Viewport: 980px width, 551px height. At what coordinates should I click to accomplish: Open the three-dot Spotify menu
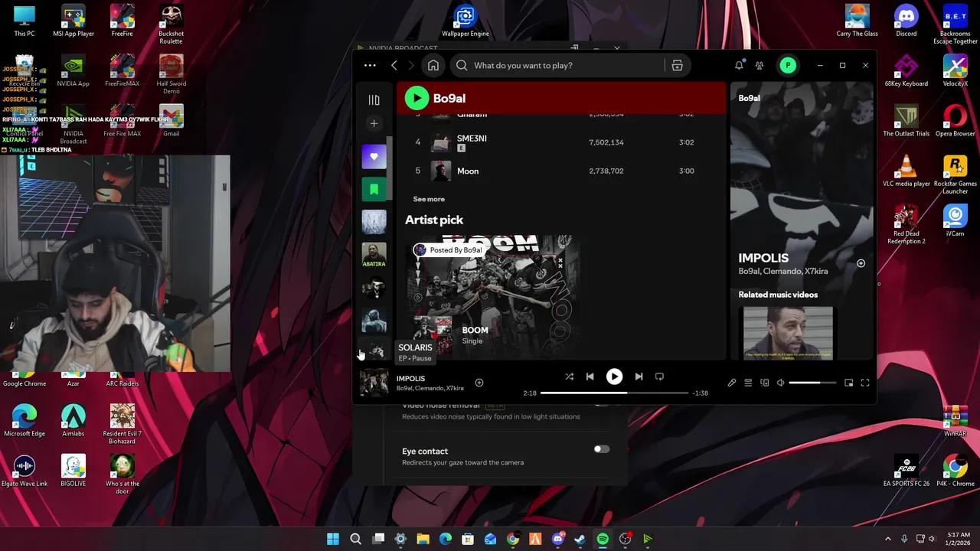[370, 66]
